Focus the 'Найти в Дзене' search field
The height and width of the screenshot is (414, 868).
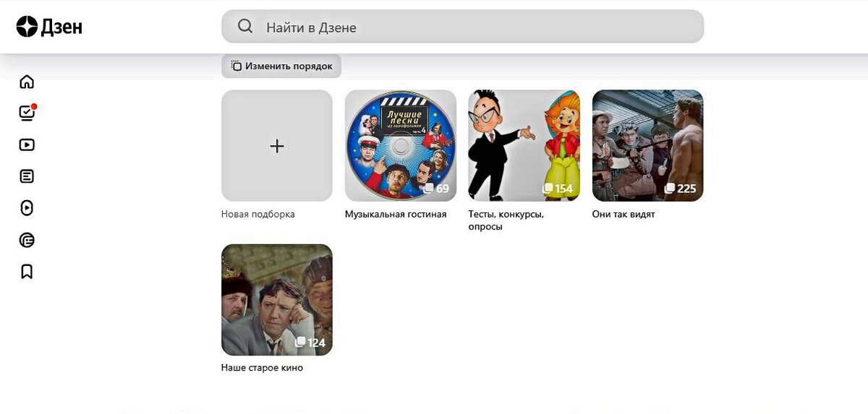[462, 27]
